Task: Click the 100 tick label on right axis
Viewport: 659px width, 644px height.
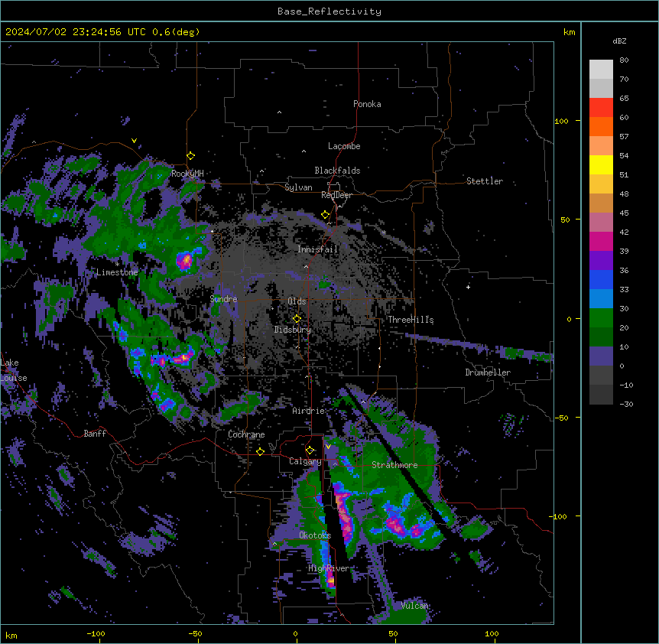Action: 561,121
